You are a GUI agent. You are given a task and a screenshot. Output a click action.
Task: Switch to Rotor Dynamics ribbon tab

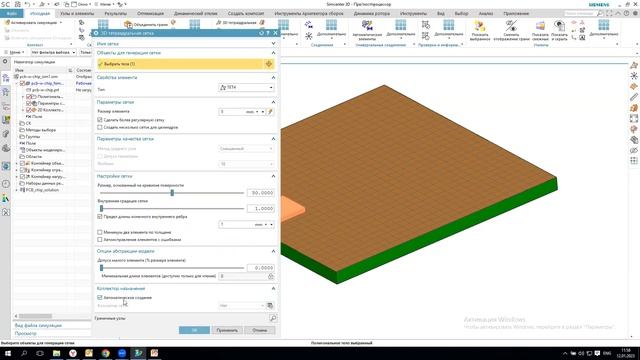(371, 13)
